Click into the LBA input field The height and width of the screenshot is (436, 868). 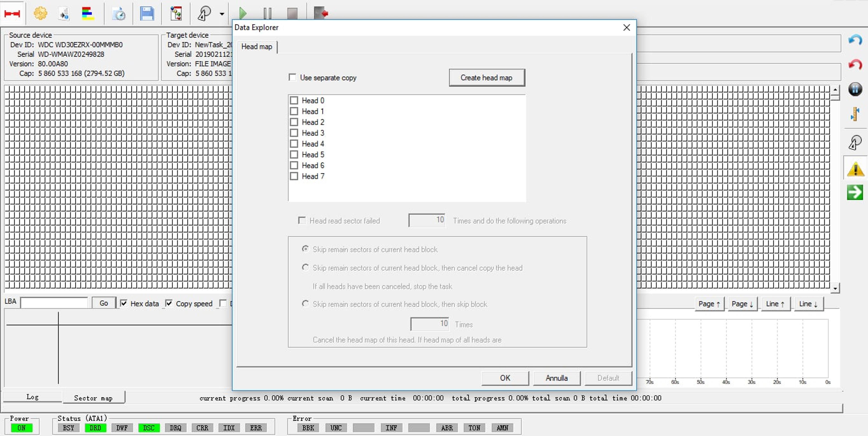click(x=54, y=303)
